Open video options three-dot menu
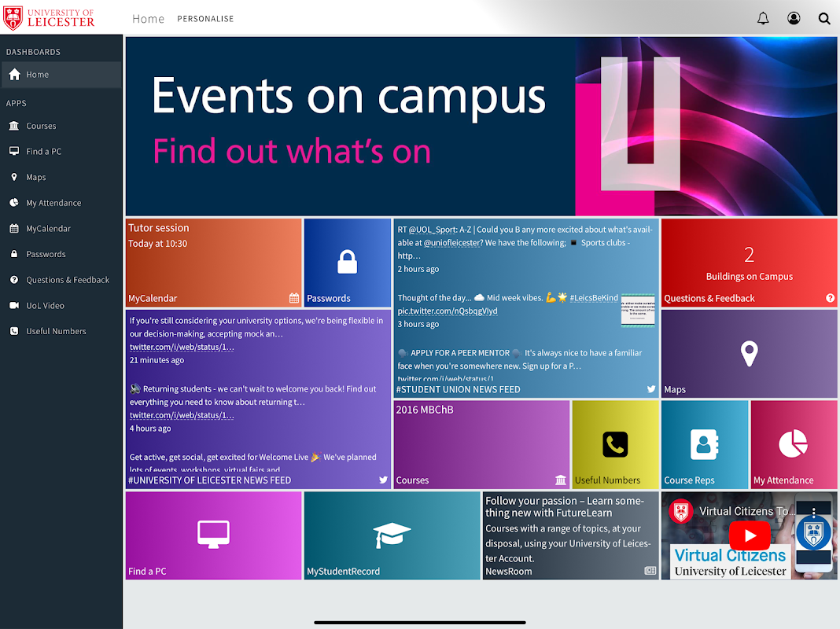This screenshot has width=840, height=629. (x=814, y=513)
